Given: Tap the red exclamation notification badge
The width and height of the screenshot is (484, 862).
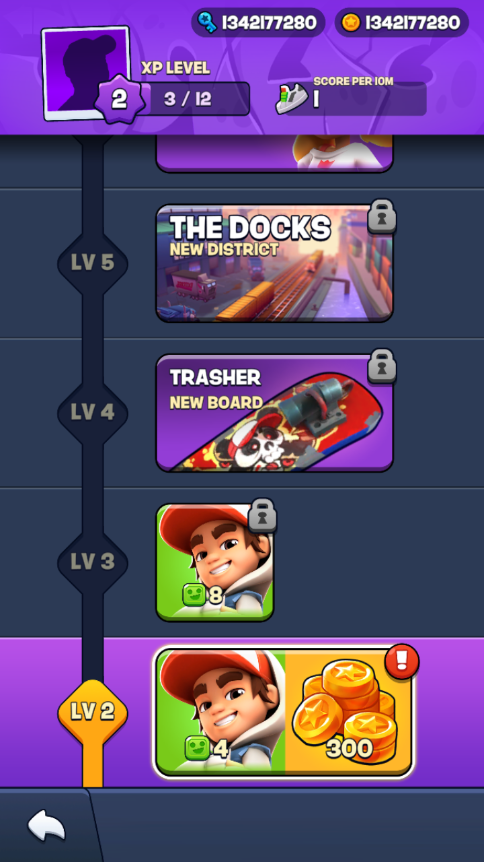Looking at the screenshot, I should pos(402,661).
